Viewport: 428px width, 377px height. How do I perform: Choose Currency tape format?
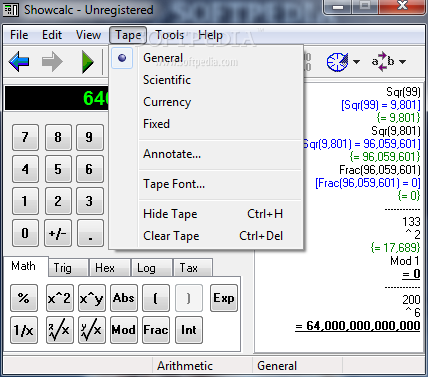tap(206, 102)
